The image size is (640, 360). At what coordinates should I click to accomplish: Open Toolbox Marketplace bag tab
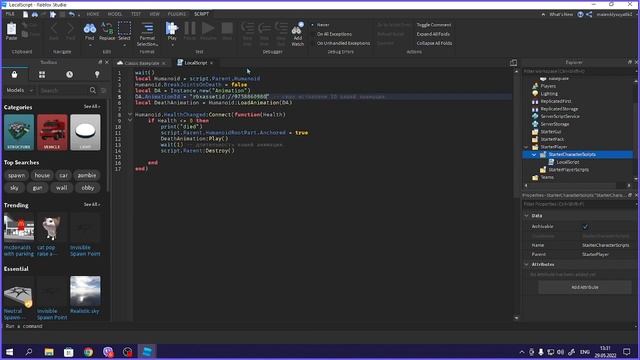tap(14, 74)
